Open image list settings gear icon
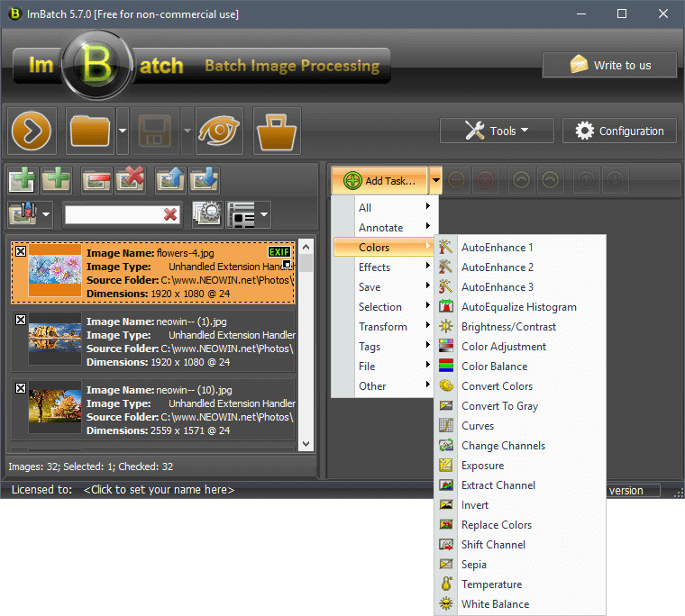This screenshot has height=616, width=685. click(x=207, y=214)
